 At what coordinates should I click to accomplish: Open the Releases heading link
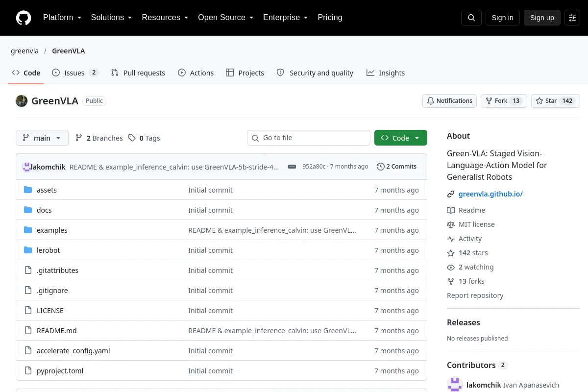pyautogui.click(x=463, y=322)
